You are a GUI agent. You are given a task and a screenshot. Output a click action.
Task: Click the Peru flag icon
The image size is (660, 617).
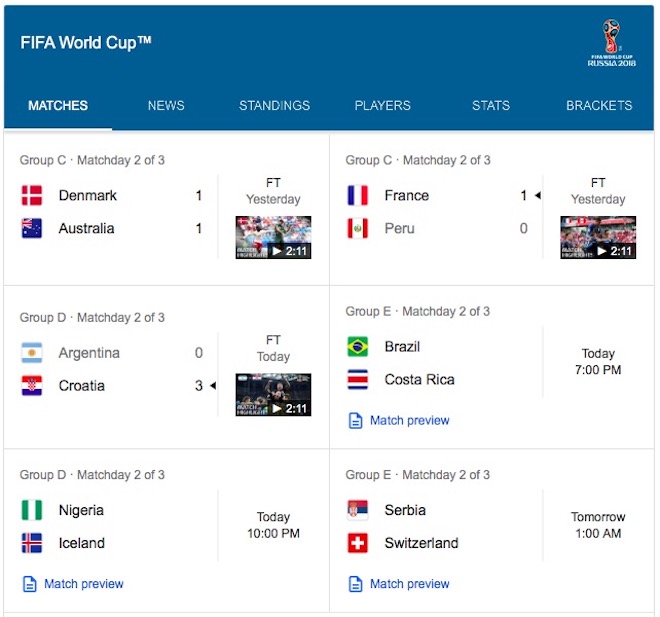tap(357, 228)
